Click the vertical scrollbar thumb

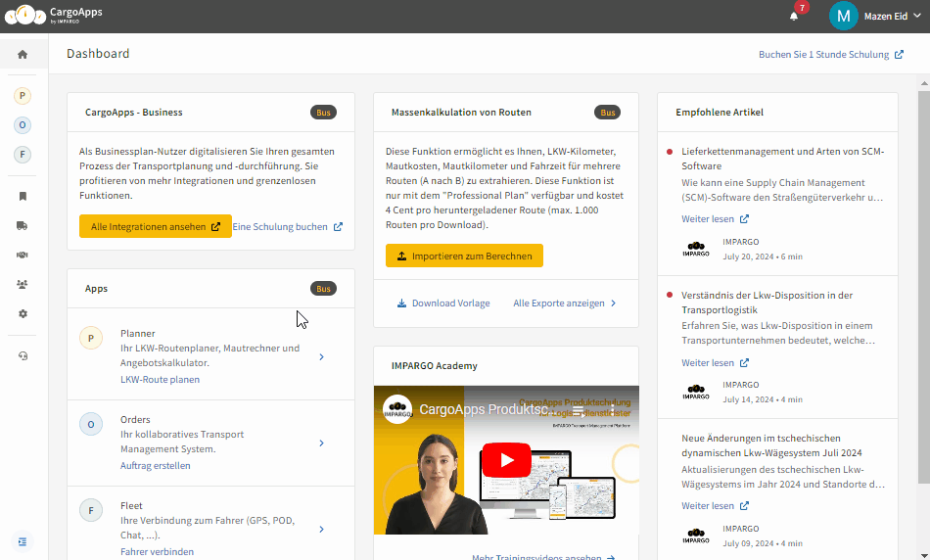coord(924,287)
